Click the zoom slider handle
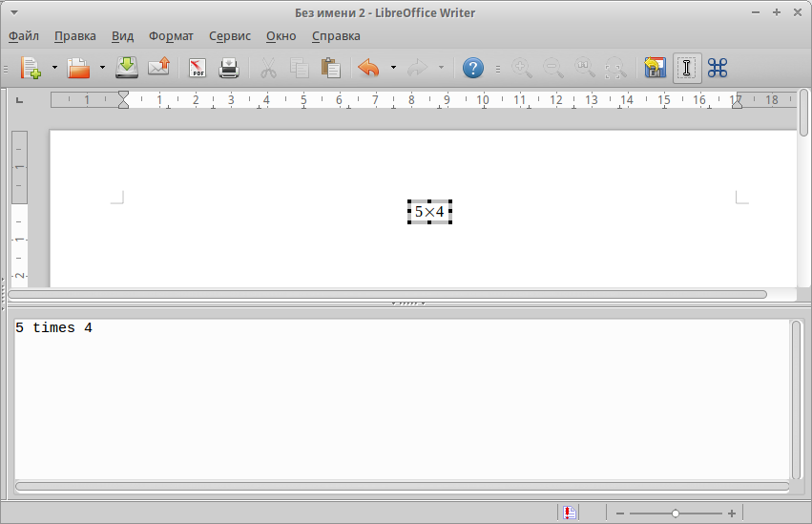 [676, 514]
